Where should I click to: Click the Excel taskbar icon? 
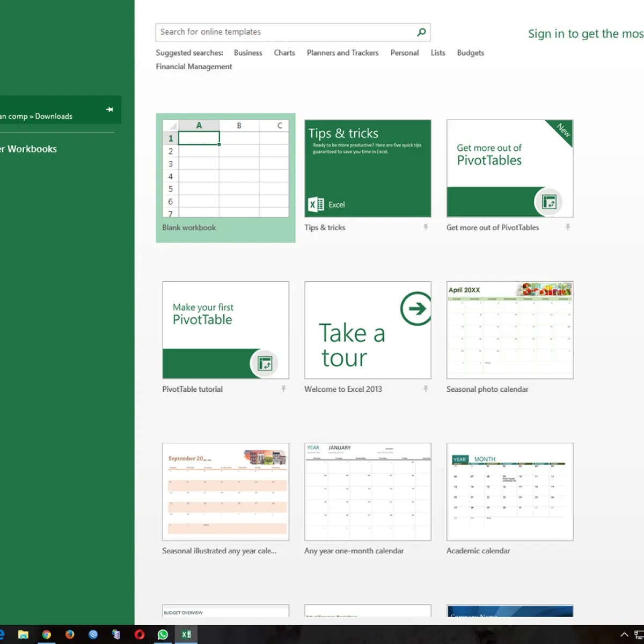186,634
